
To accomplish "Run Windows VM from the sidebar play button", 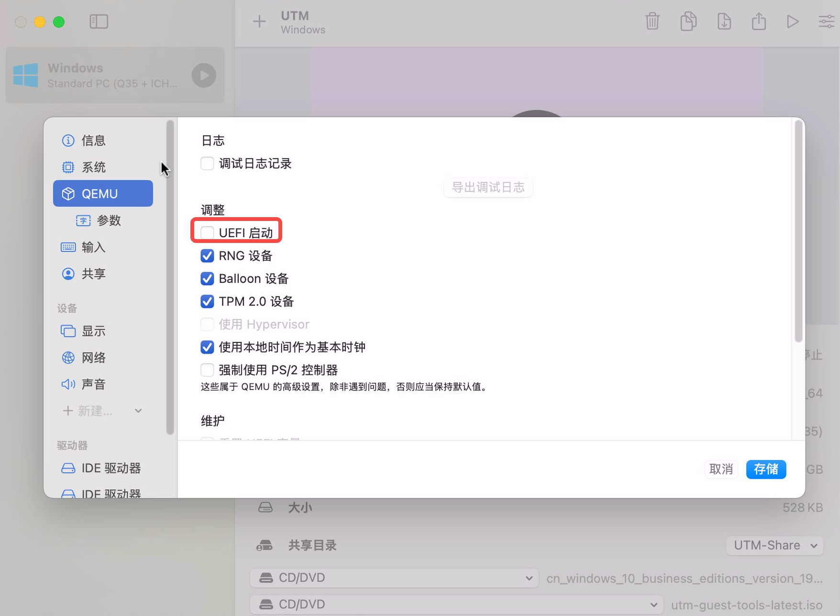I will tap(204, 76).
